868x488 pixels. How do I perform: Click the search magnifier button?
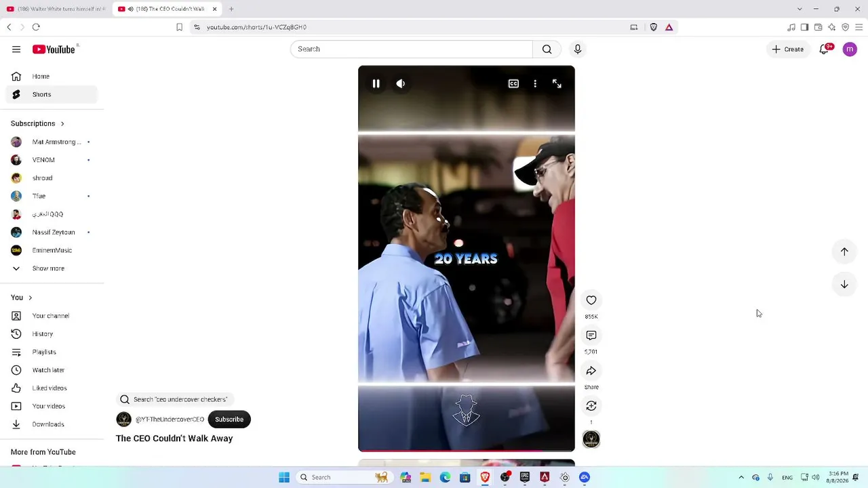[x=547, y=49]
